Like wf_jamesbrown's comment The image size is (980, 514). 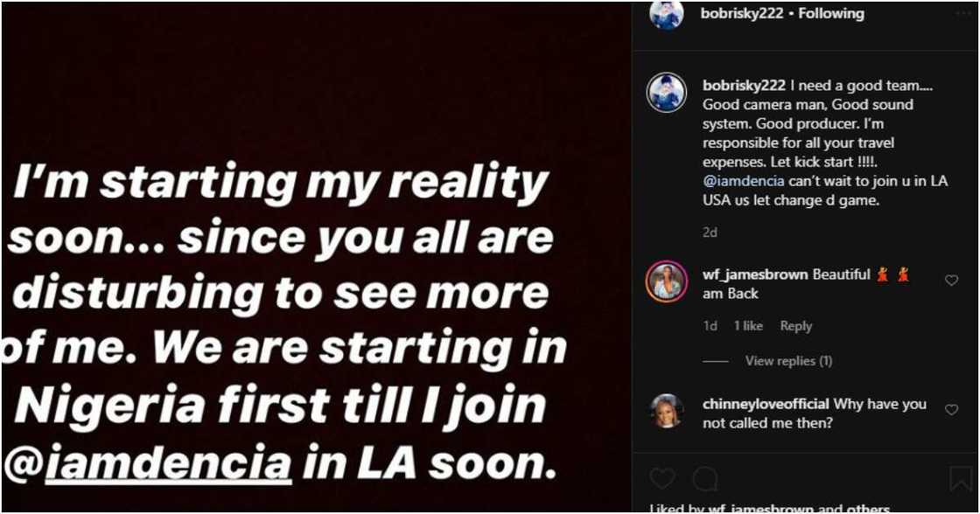pos(951,281)
